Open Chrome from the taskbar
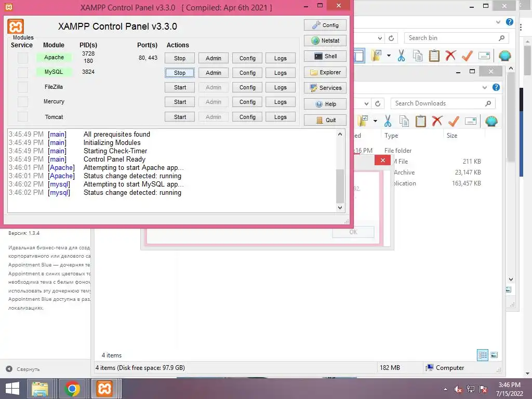532x399 pixels. (72, 389)
